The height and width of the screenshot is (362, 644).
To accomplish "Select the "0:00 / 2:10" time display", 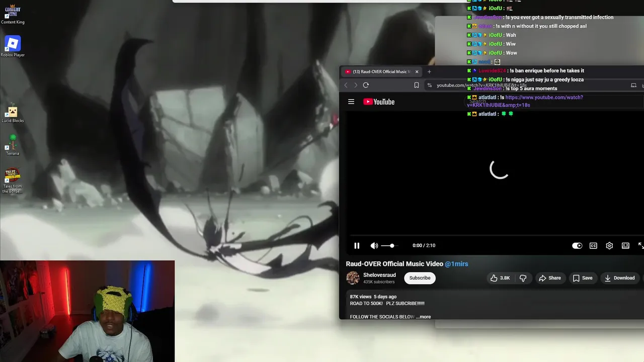I will coord(424,245).
